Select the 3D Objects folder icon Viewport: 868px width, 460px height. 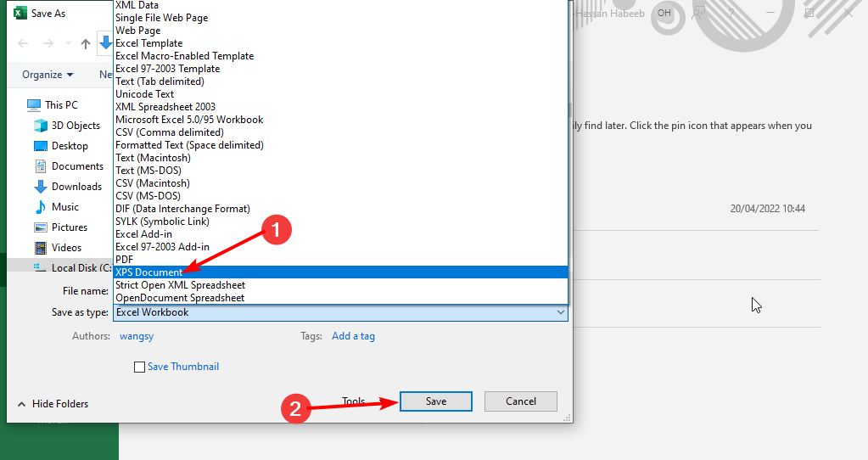41,126
